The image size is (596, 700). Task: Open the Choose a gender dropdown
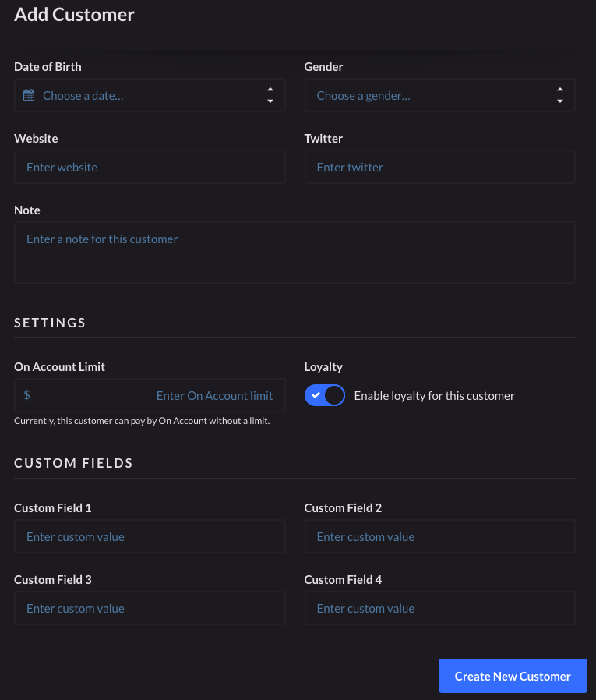click(x=440, y=95)
